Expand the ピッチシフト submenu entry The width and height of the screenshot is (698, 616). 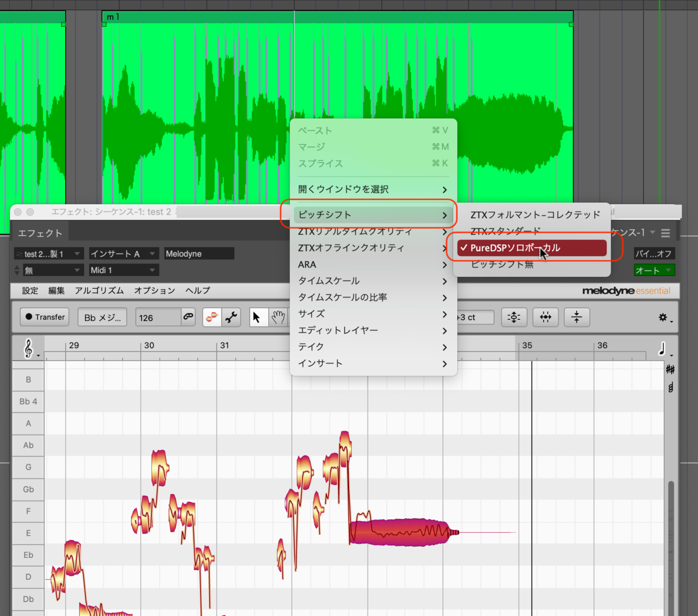pos(373,215)
